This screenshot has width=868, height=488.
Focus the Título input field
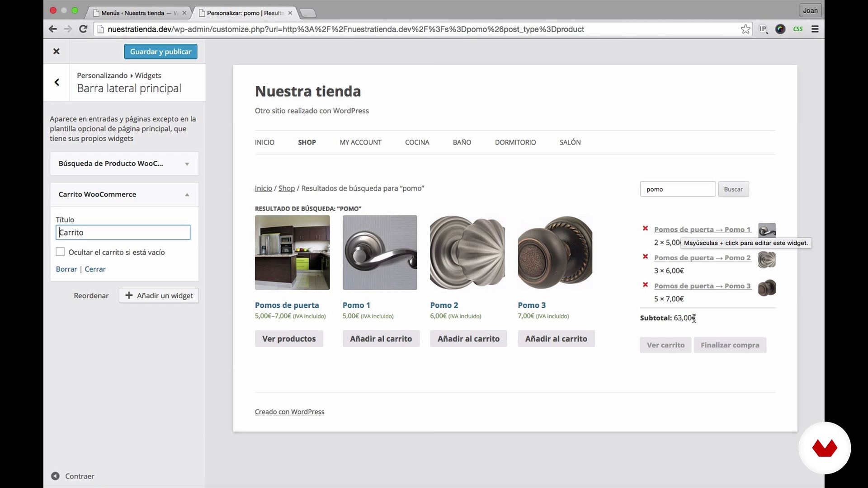123,232
